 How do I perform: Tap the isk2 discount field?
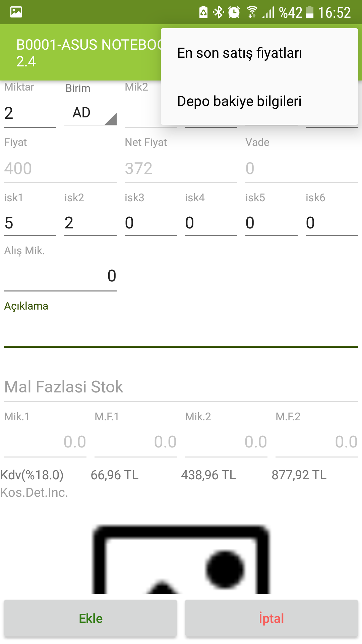pos(90,223)
